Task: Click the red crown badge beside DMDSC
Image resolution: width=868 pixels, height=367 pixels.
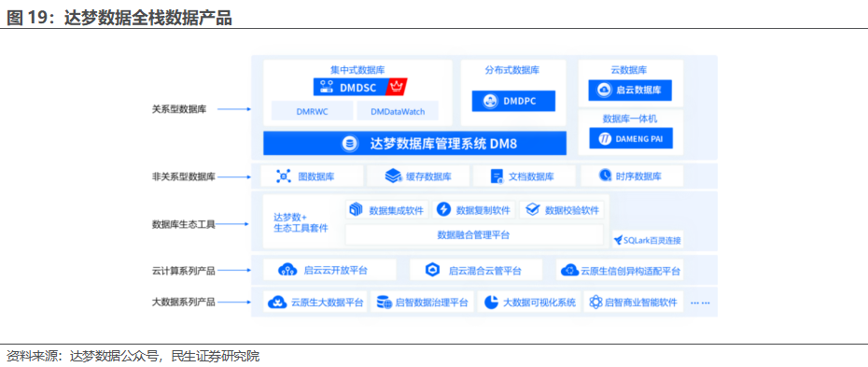Action: pos(396,87)
